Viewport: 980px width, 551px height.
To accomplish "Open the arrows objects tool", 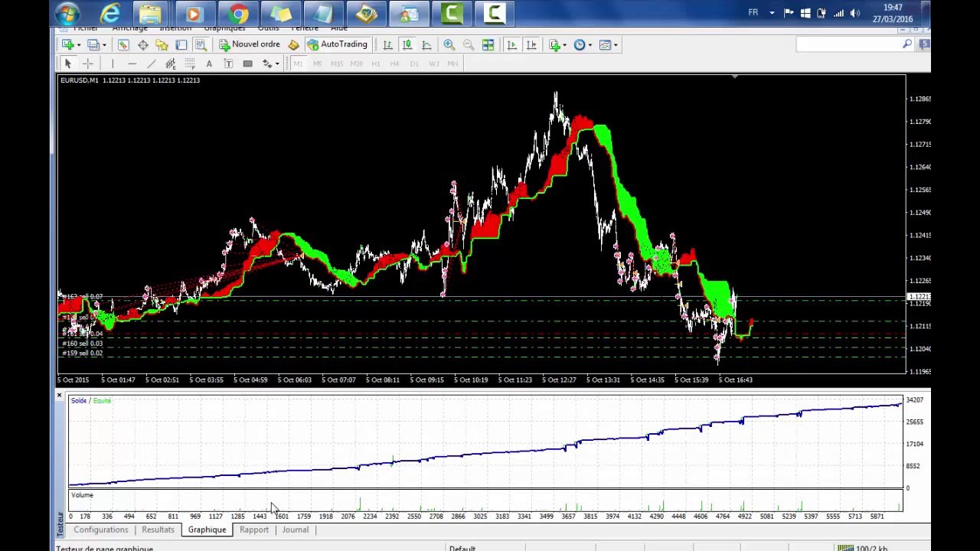I will click(x=266, y=64).
